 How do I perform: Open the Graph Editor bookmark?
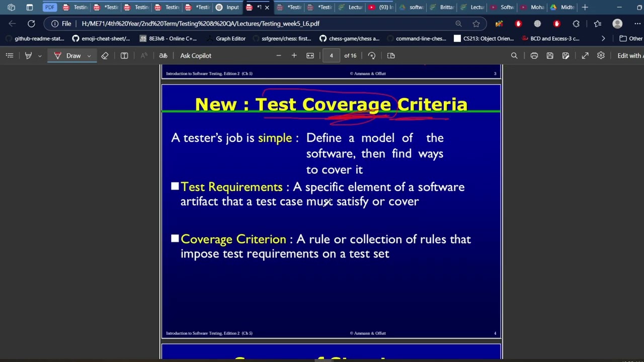[x=226, y=38]
